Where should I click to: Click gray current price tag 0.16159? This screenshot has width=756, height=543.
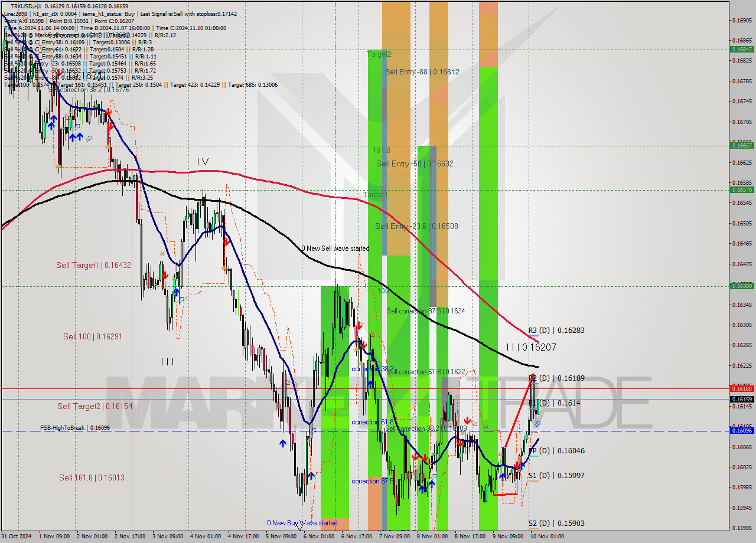point(742,399)
